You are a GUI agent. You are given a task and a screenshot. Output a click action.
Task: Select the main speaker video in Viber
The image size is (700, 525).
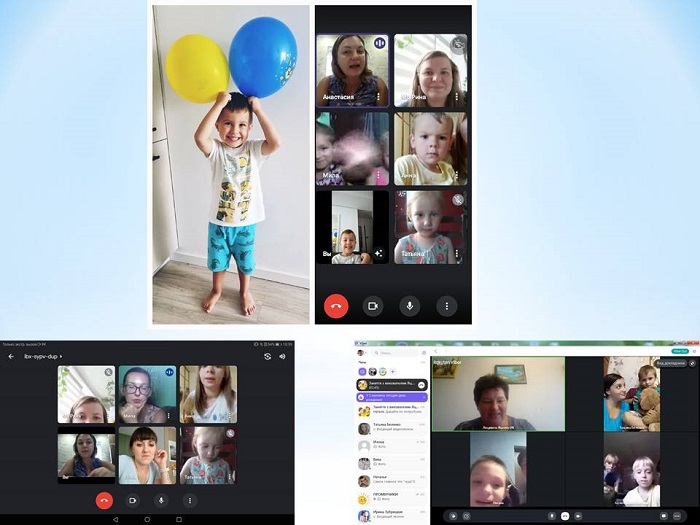coord(498,394)
